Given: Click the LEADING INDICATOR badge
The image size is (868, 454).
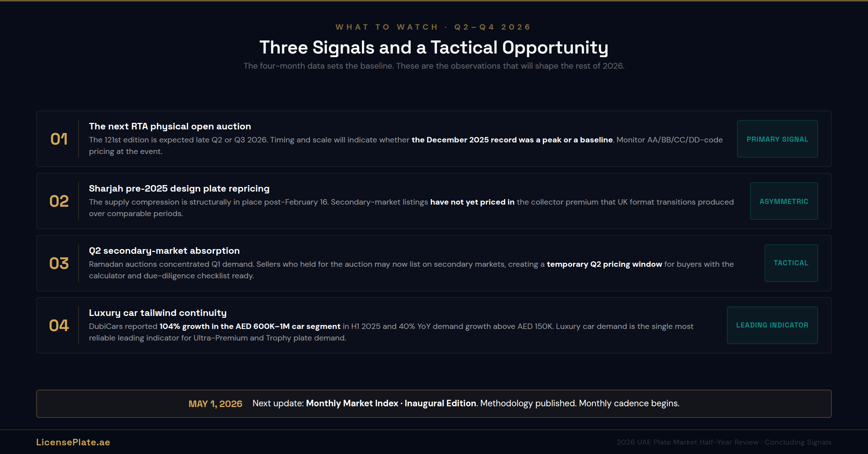Looking at the screenshot, I should 772,325.
